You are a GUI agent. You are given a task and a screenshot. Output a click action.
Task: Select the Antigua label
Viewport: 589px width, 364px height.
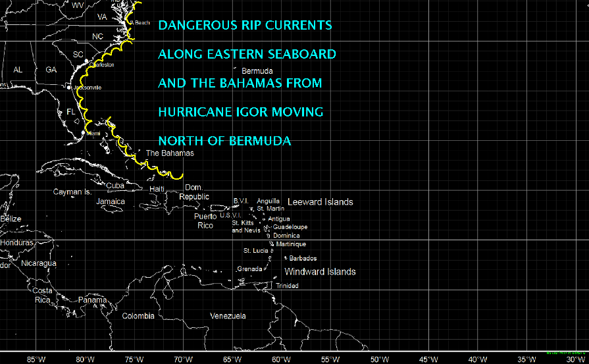pos(279,219)
